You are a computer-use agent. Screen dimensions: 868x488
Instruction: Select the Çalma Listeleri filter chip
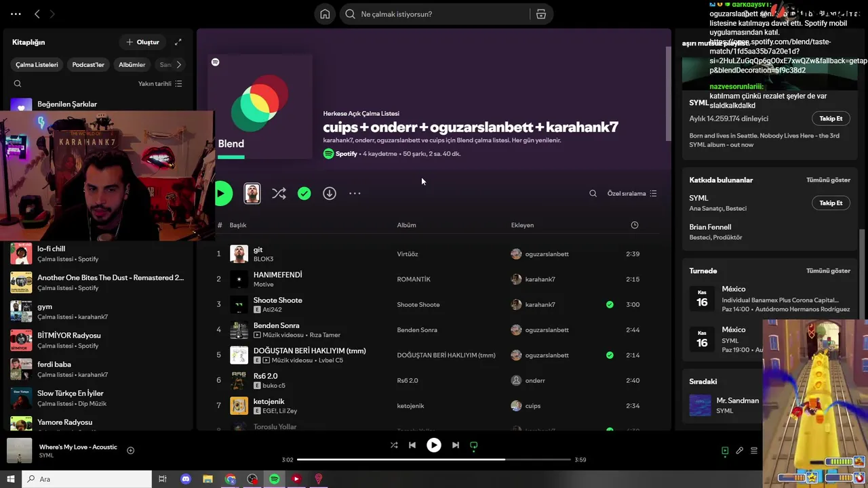click(x=37, y=64)
